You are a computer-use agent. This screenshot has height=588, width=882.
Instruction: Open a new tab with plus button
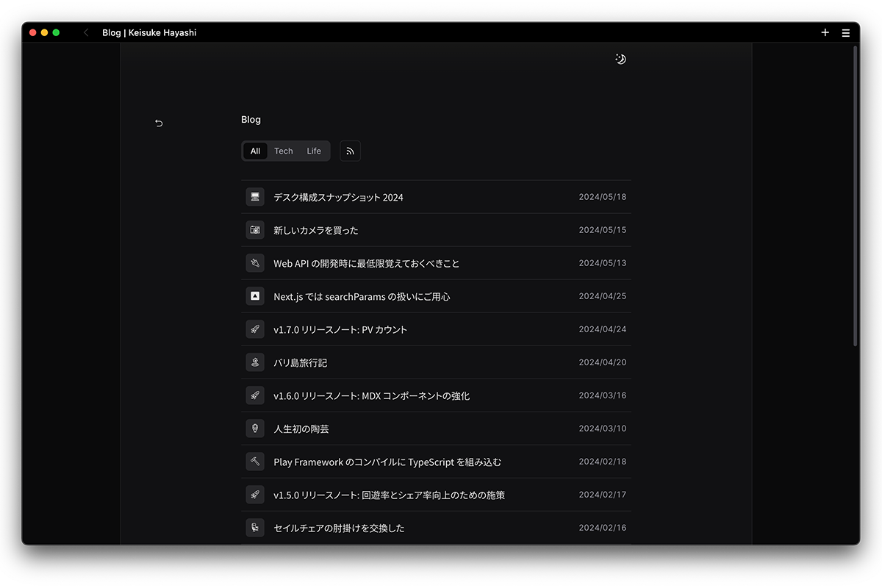tap(825, 32)
